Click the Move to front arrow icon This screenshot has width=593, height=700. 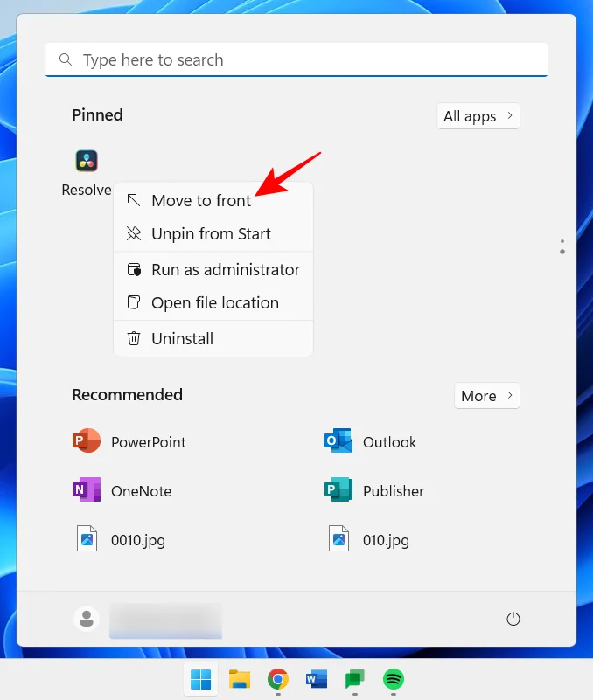coord(134,200)
